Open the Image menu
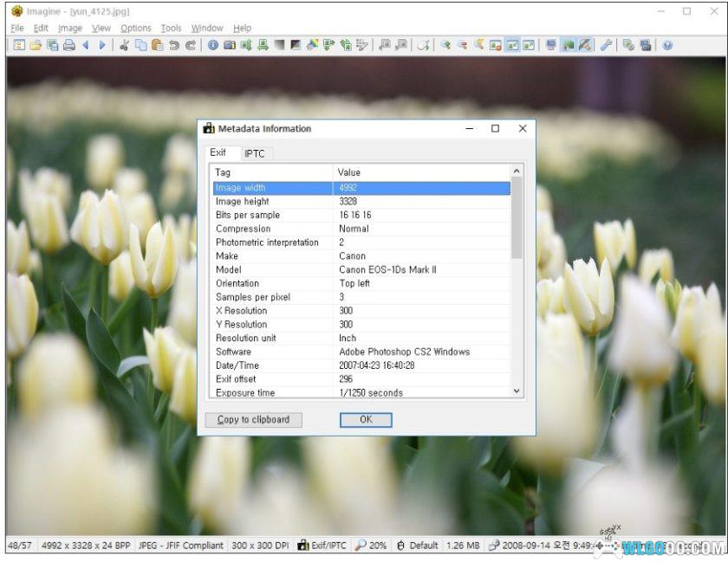This screenshot has height=562, width=728. [x=68, y=27]
